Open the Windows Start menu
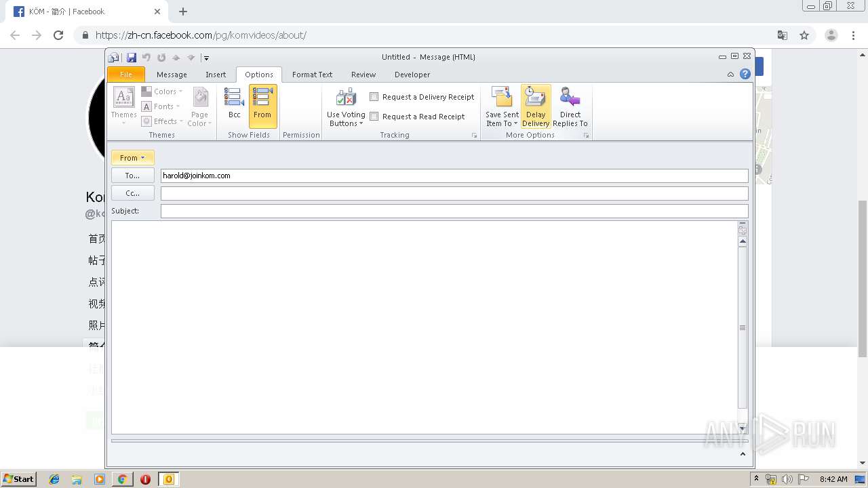The width and height of the screenshot is (868, 488). coord(18,479)
